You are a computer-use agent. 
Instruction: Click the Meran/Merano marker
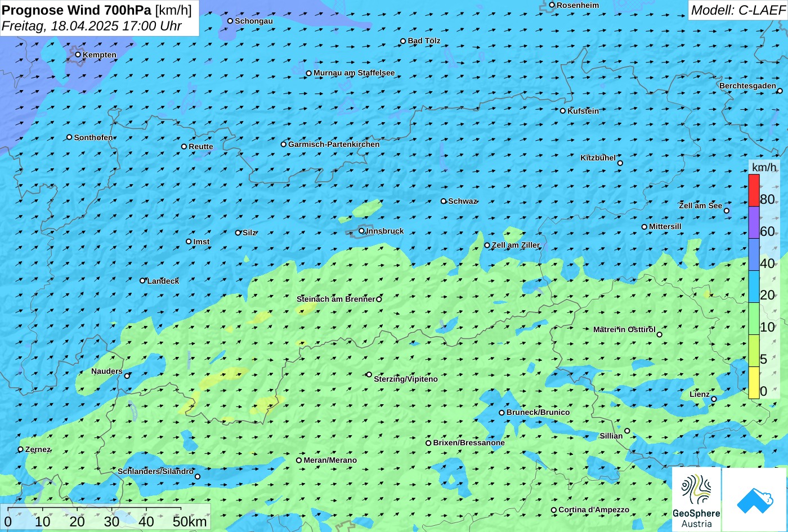(x=299, y=461)
